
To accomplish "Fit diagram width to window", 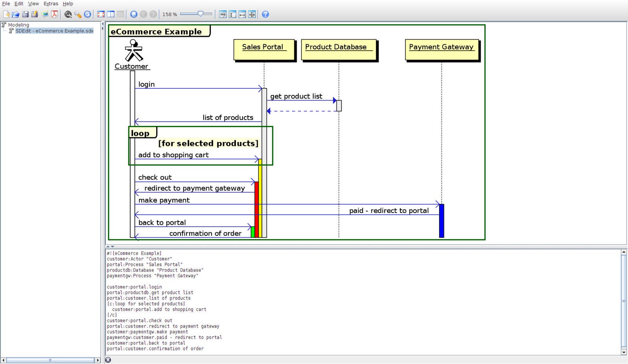I will [x=242, y=14].
